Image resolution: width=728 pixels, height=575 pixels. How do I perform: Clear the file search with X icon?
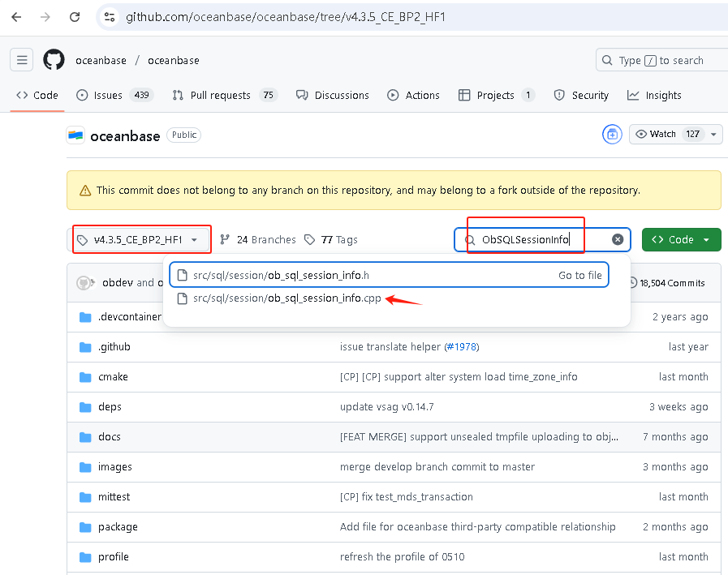(x=618, y=239)
